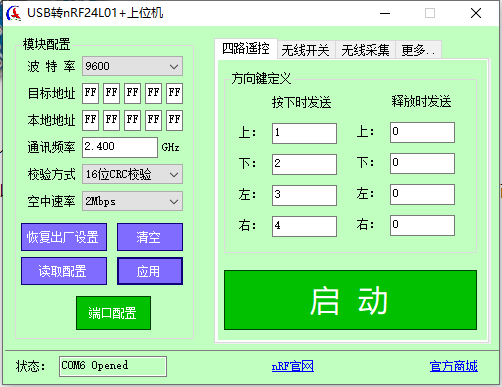Apply settings with the 应用 button
Viewport: 502px width, 387px height.
pos(150,271)
